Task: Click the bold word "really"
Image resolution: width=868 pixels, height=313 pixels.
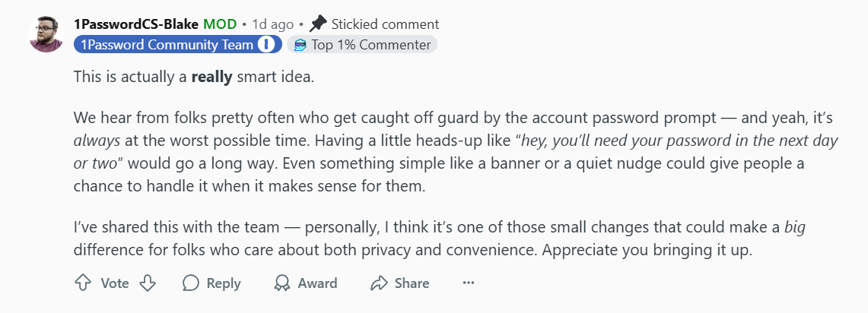Action: point(214,77)
